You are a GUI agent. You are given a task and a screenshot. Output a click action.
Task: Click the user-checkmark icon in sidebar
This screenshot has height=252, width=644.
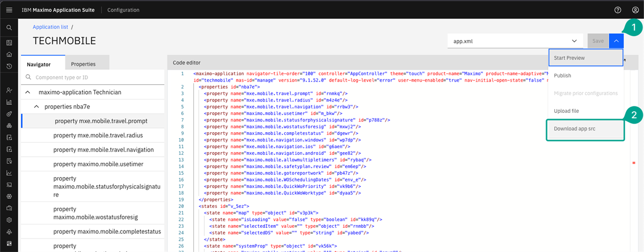coord(9,90)
